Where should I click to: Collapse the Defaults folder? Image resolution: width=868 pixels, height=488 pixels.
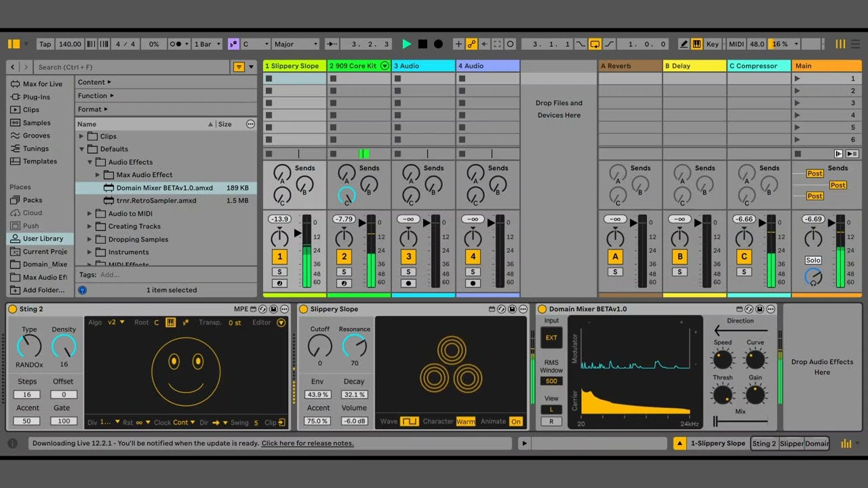(81, 149)
